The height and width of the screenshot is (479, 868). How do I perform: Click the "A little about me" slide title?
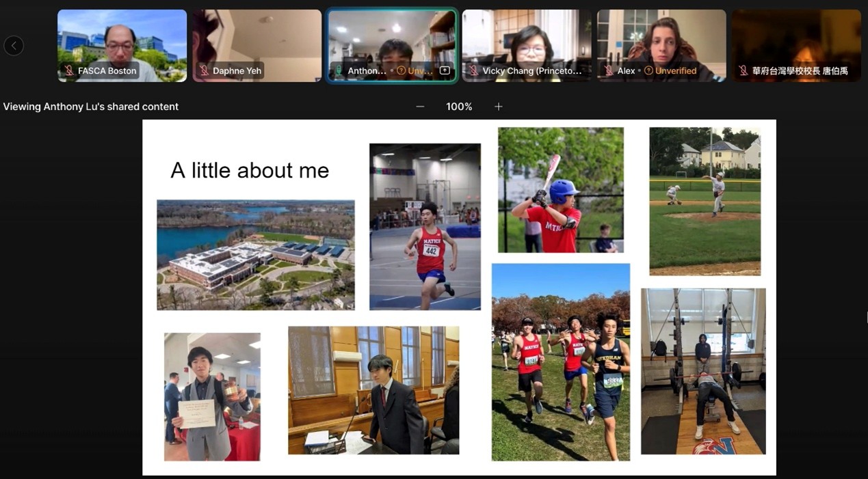click(x=250, y=170)
